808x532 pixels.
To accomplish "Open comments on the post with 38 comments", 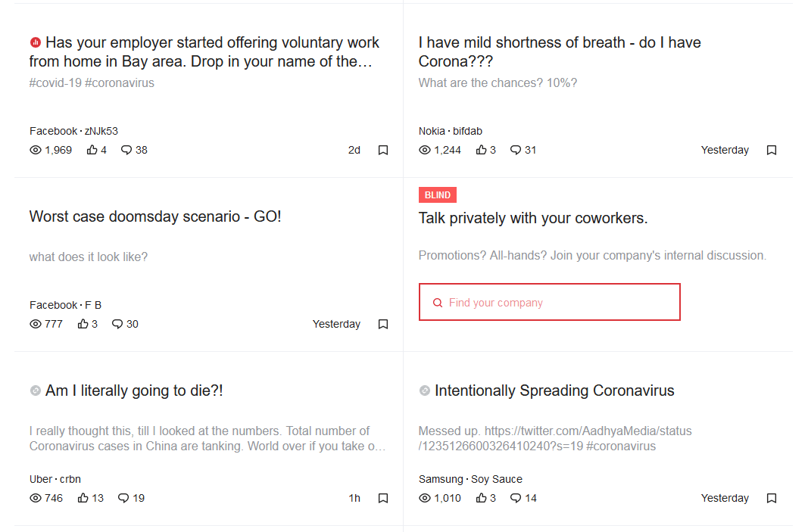I will (x=126, y=150).
